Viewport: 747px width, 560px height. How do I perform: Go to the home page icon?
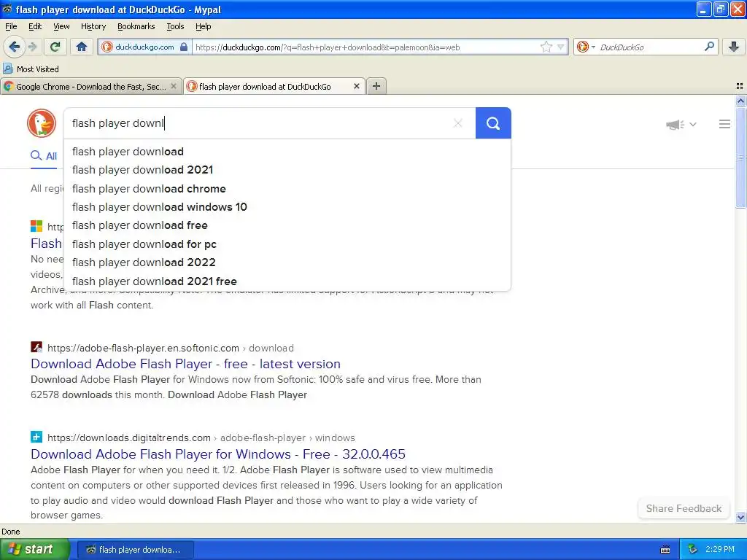(x=82, y=47)
